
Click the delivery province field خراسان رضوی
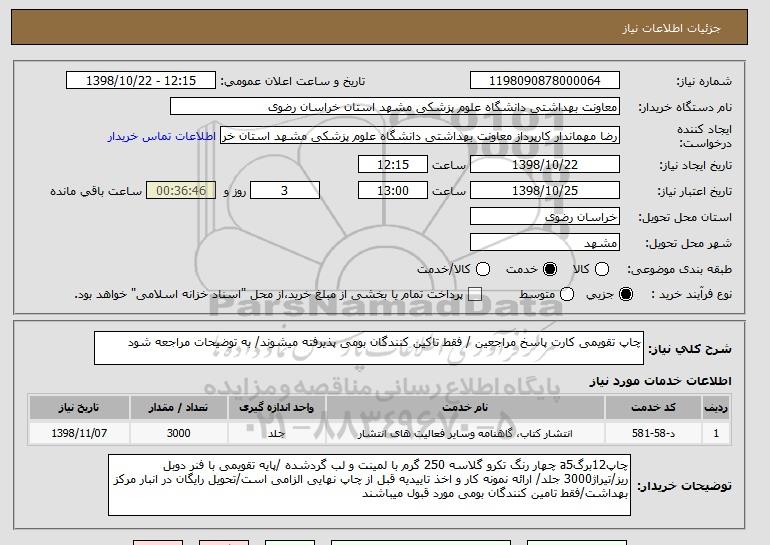[x=545, y=217]
